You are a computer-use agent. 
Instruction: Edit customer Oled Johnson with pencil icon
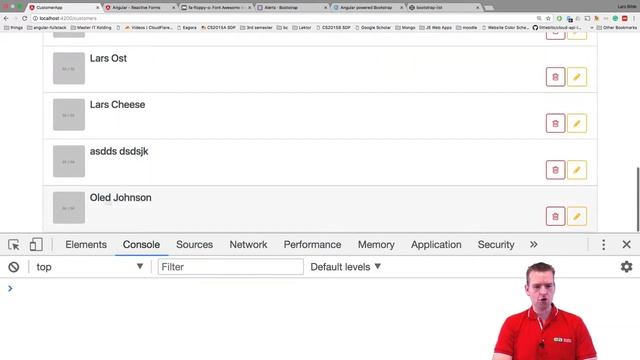577,216
